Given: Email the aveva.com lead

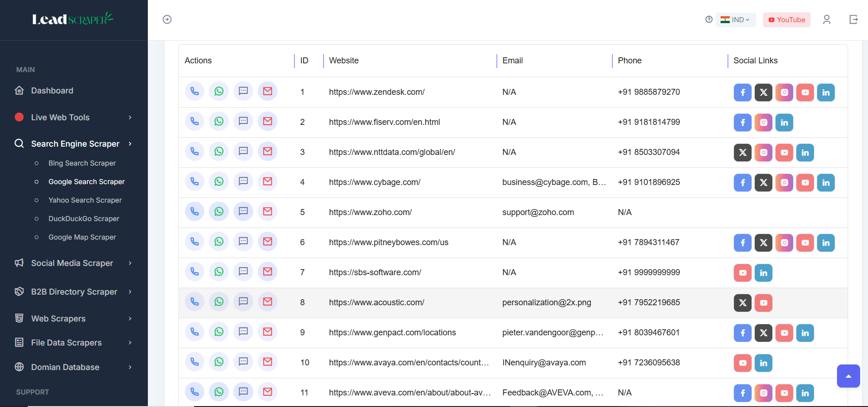Looking at the screenshot, I should (x=268, y=392).
